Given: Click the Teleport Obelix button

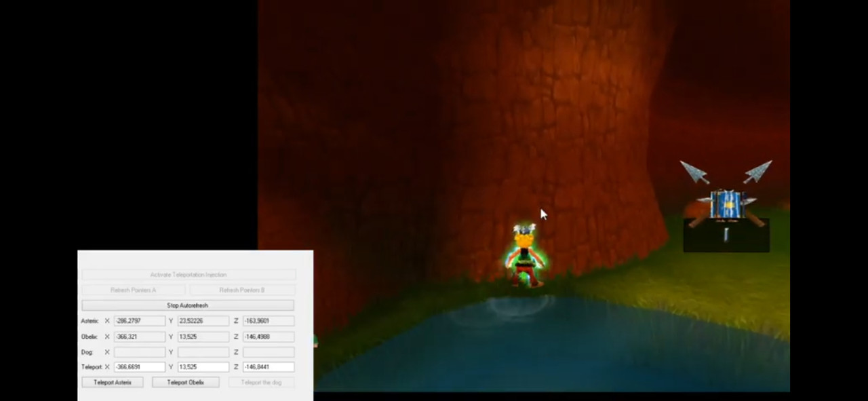Looking at the screenshot, I should pyautogui.click(x=186, y=382).
